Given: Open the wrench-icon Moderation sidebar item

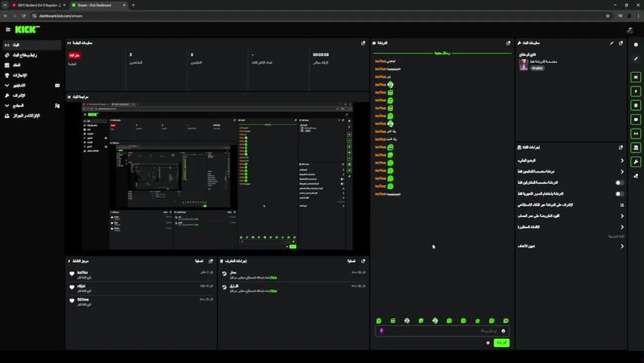Looking at the screenshot, I should [32, 95].
